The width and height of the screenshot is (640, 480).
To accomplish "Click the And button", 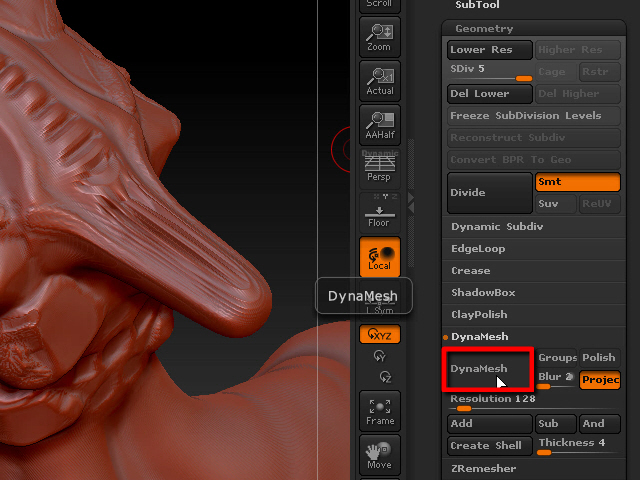I will tap(600, 424).
